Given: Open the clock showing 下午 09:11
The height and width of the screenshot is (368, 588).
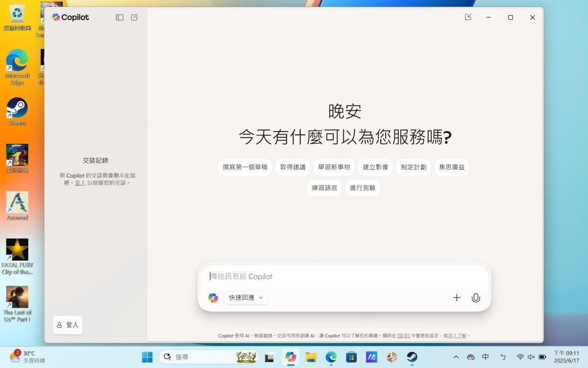Looking at the screenshot, I should click(566, 357).
